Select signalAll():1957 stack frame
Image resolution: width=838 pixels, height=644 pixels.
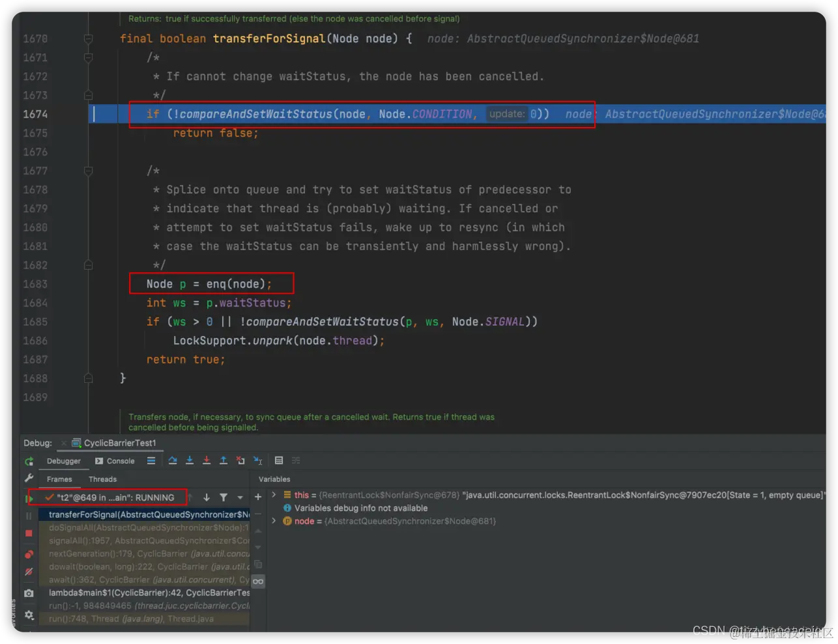tap(145, 540)
